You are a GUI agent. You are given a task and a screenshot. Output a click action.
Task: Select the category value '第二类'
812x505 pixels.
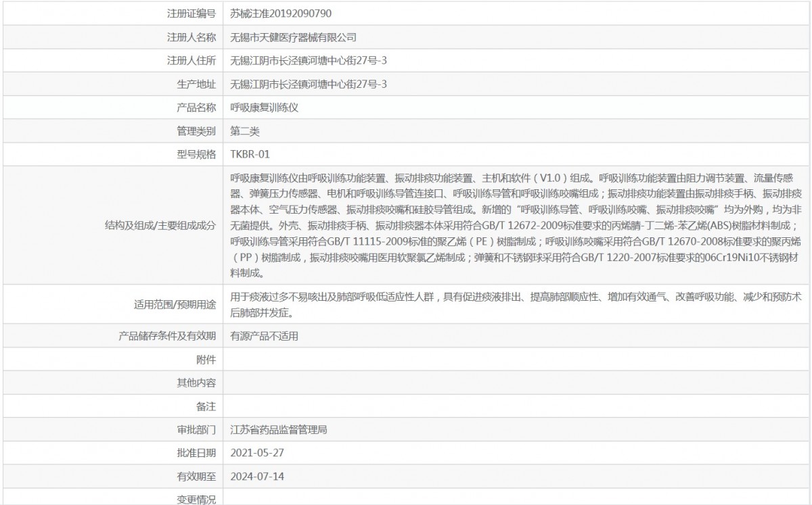point(245,131)
